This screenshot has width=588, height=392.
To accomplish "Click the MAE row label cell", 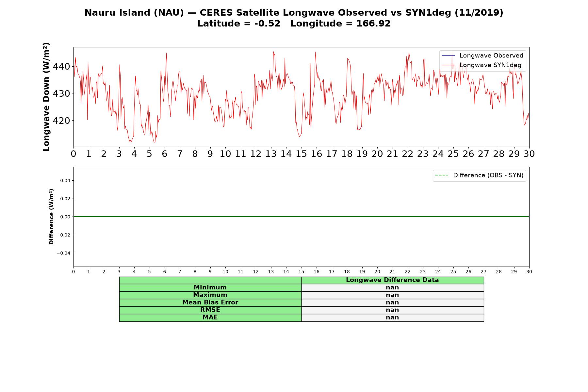I will click(210, 318).
